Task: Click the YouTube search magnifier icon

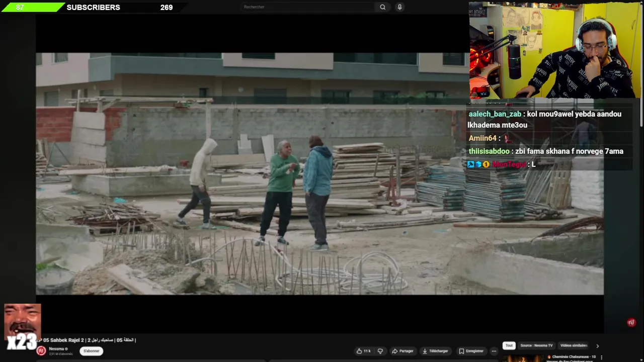Action: 382,7
